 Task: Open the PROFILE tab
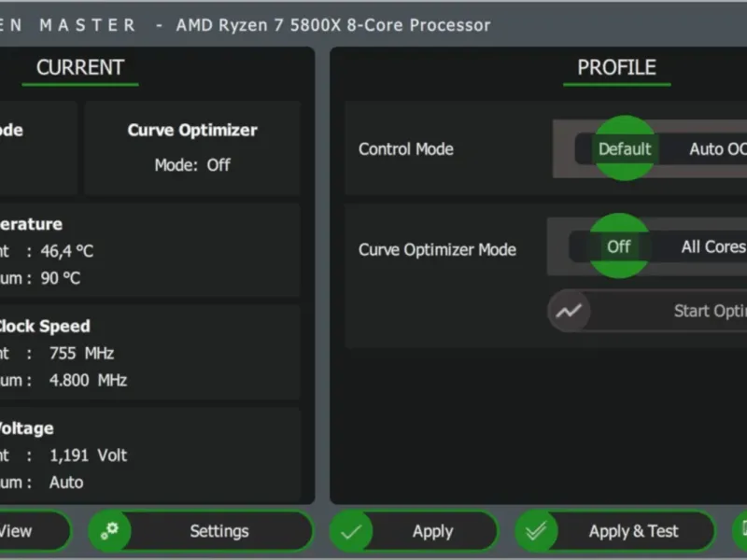click(x=616, y=67)
